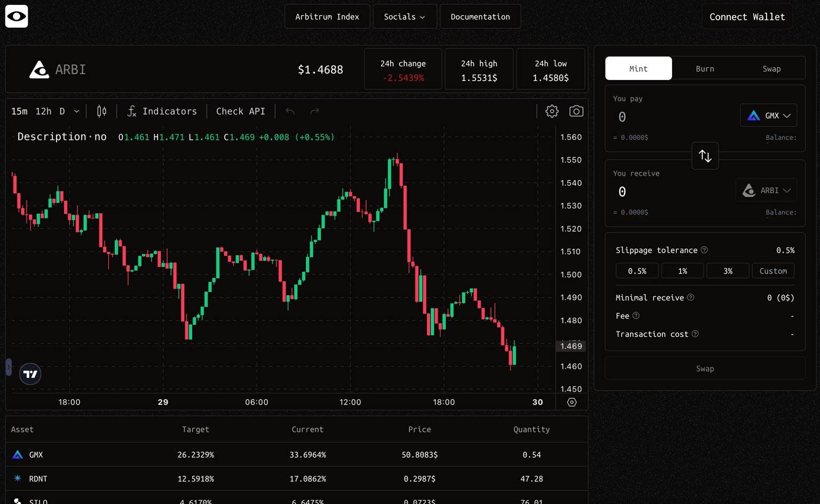Click the TradingView logo badge
The image size is (820, 504).
pos(30,374)
